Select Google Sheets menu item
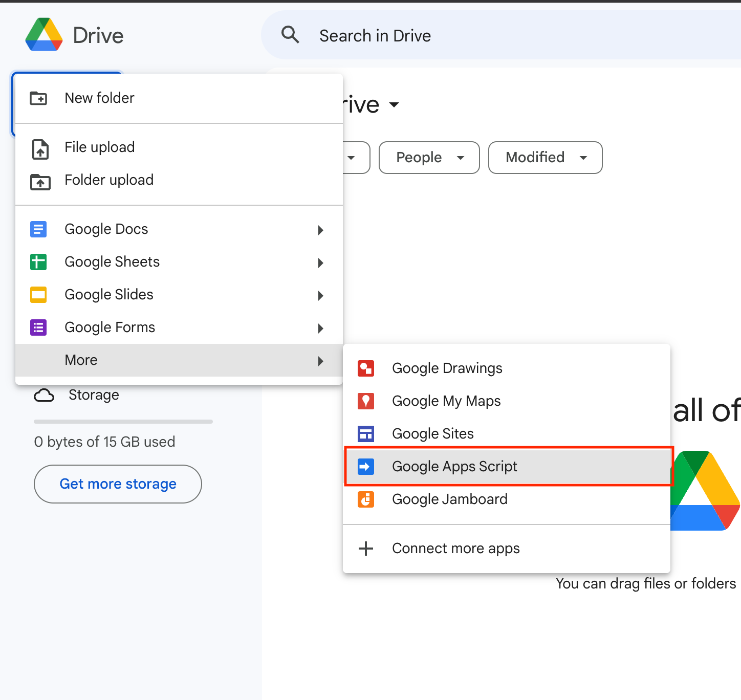 [179, 262]
